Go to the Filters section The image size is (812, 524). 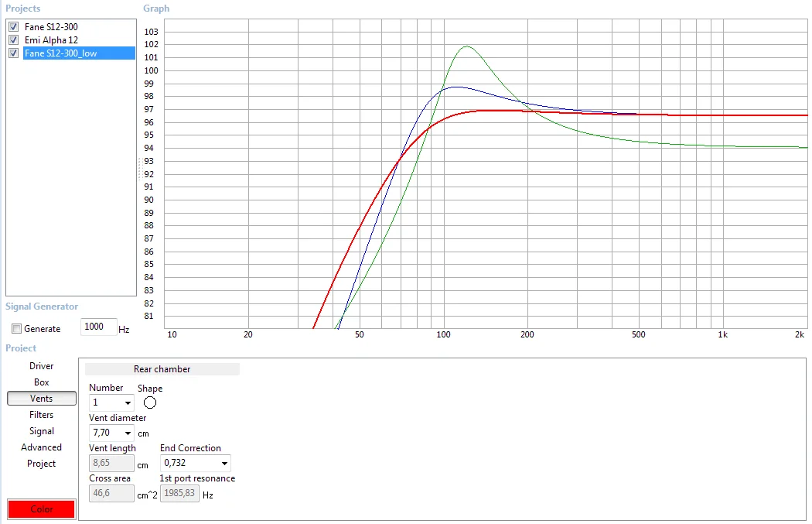click(x=42, y=415)
